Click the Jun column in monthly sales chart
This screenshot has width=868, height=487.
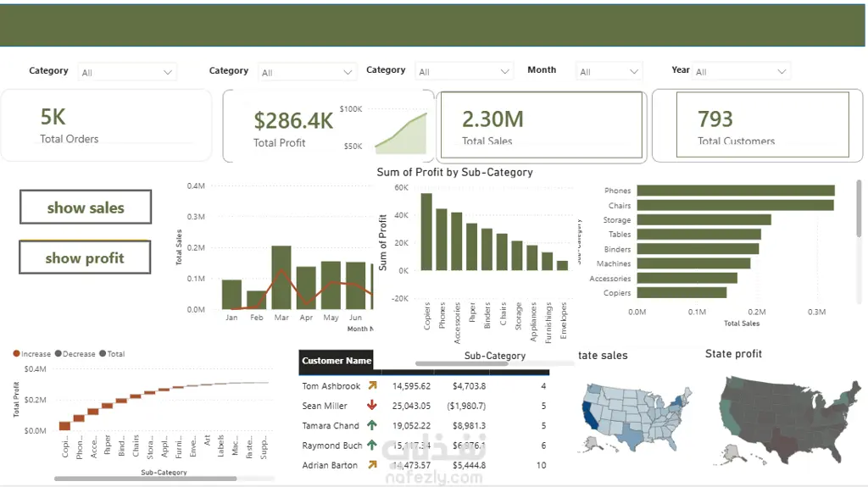point(356,285)
